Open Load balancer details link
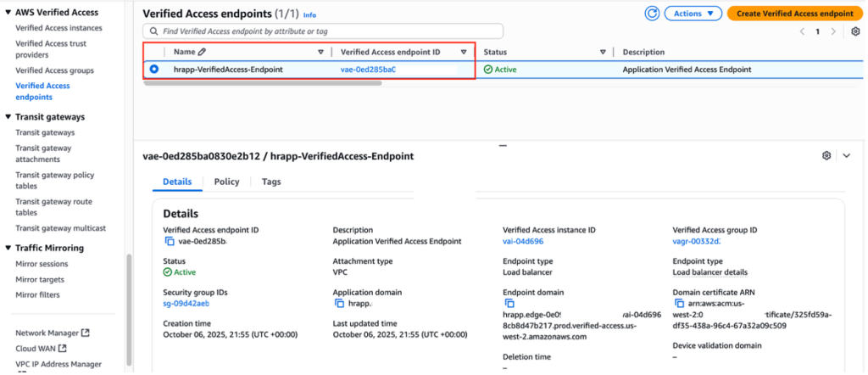The height and width of the screenshot is (375, 868). point(710,272)
